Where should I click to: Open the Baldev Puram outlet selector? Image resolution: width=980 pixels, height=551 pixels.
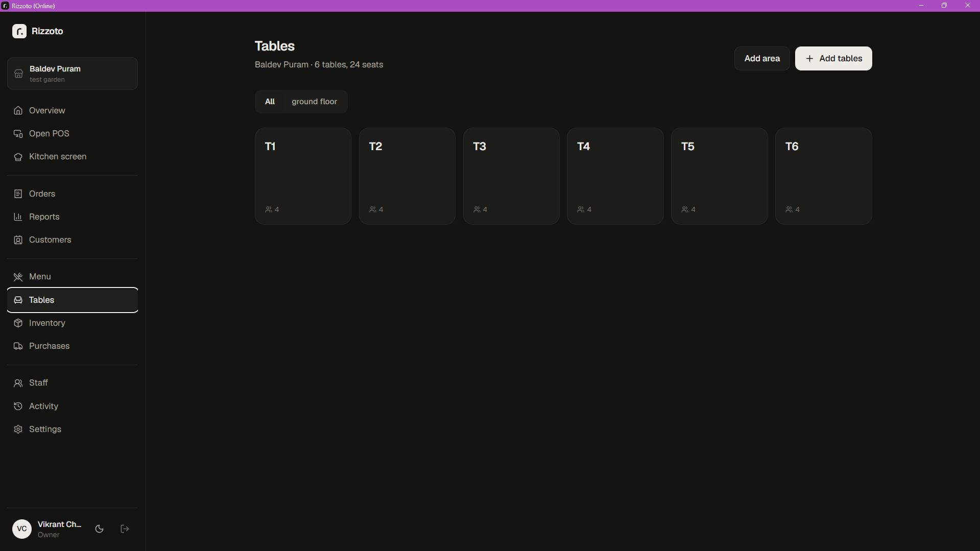click(73, 74)
